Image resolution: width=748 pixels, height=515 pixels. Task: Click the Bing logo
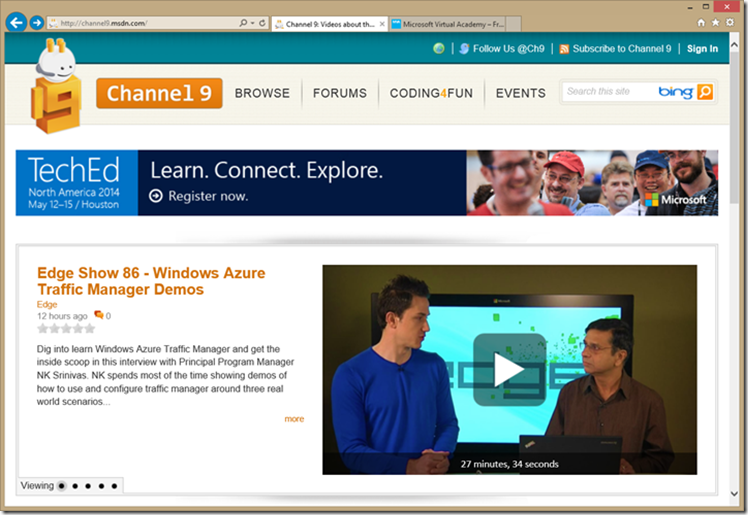[x=675, y=92]
